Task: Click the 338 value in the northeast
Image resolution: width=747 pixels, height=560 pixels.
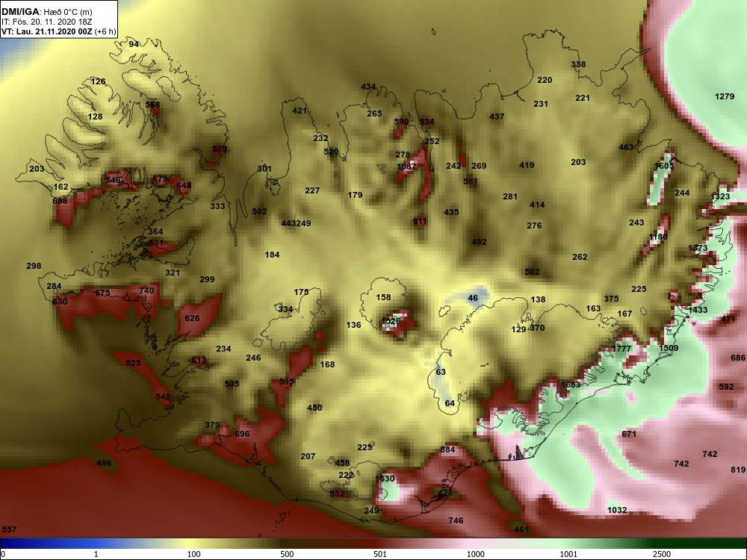Action: (x=578, y=64)
